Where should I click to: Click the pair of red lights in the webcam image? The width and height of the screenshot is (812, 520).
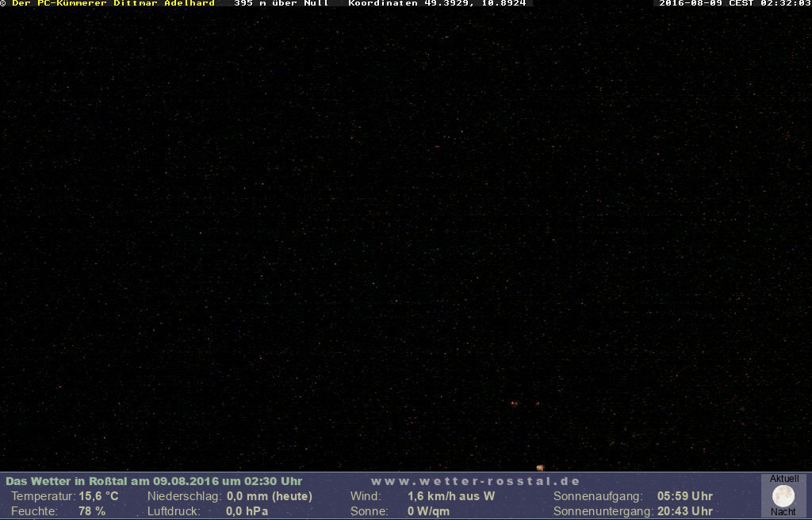tap(514, 403)
